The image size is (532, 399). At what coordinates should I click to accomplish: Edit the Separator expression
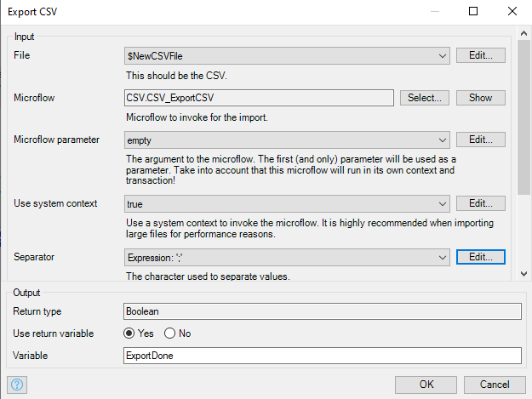point(480,257)
